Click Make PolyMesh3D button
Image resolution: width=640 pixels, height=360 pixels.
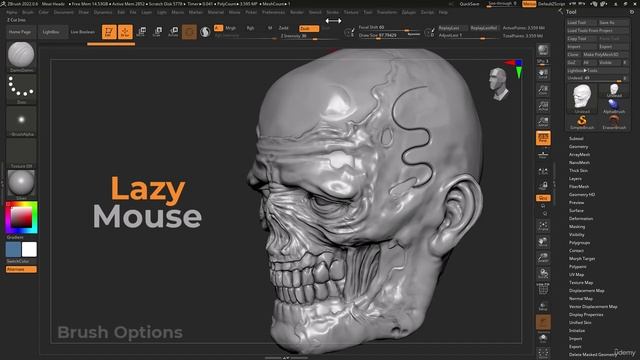point(606,54)
